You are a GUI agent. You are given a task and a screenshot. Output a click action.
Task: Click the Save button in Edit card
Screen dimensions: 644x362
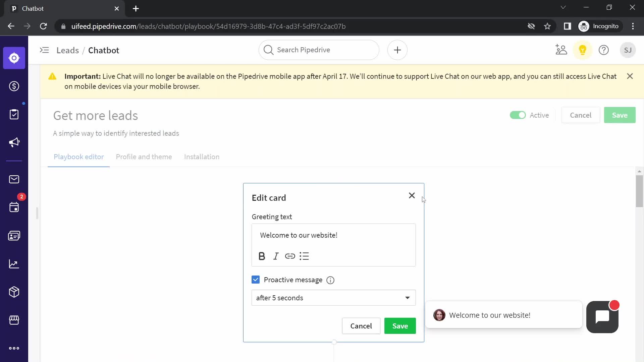click(x=400, y=326)
